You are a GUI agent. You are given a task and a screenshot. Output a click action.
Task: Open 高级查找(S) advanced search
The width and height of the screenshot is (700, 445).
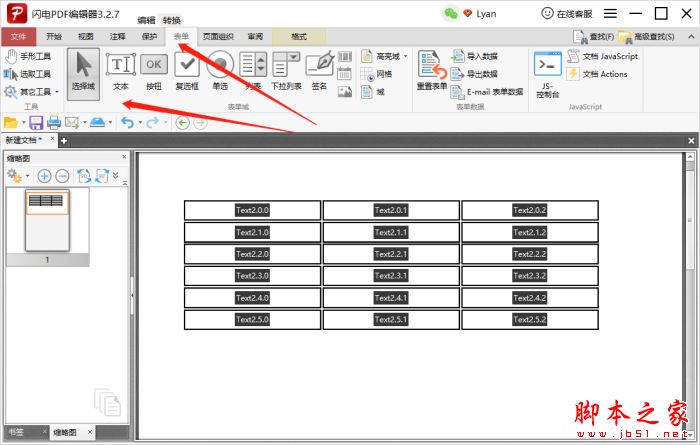(646, 37)
